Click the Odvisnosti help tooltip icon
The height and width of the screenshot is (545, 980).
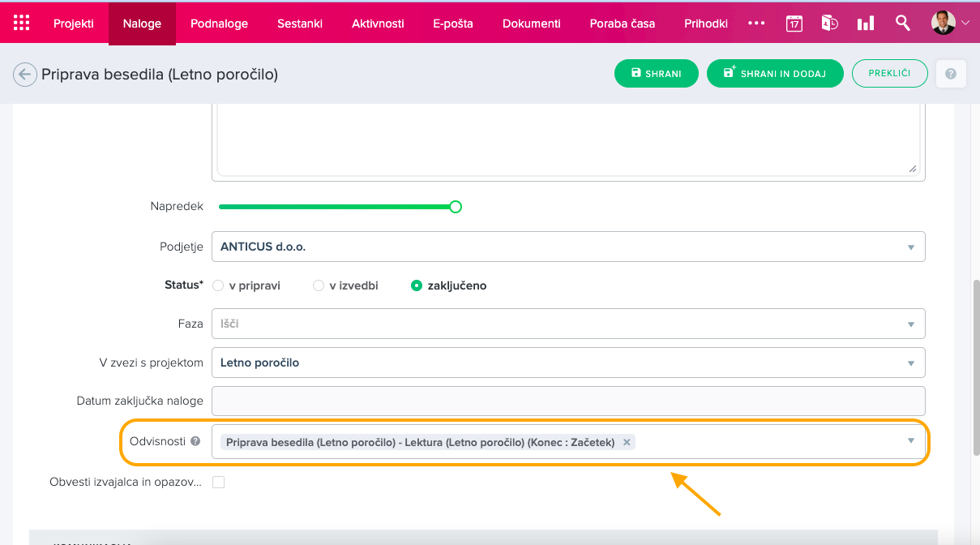tap(195, 442)
